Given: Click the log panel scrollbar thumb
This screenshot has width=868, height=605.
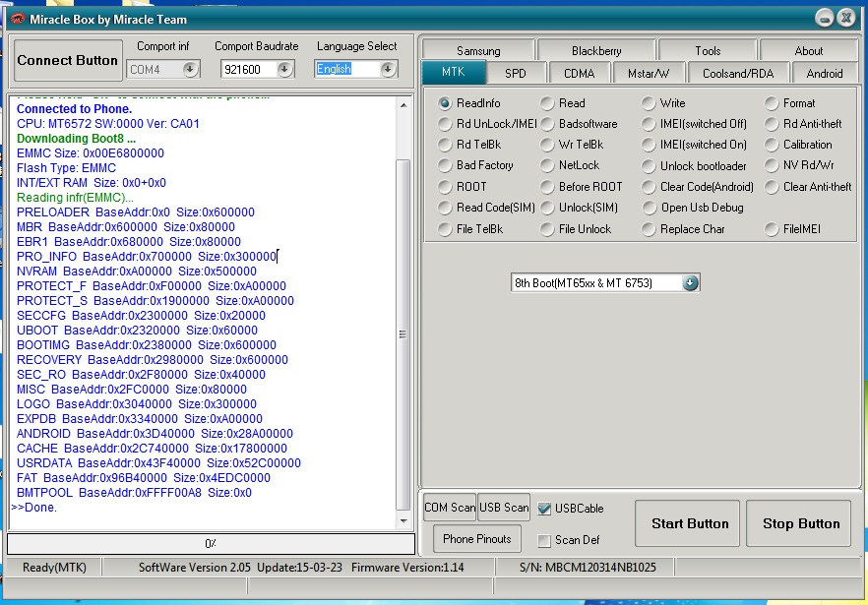Looking at the screenshot, I should click(403, 334).
